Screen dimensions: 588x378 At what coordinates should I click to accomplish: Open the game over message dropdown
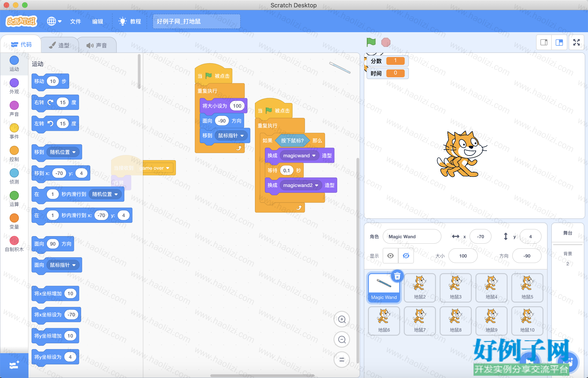155,168
